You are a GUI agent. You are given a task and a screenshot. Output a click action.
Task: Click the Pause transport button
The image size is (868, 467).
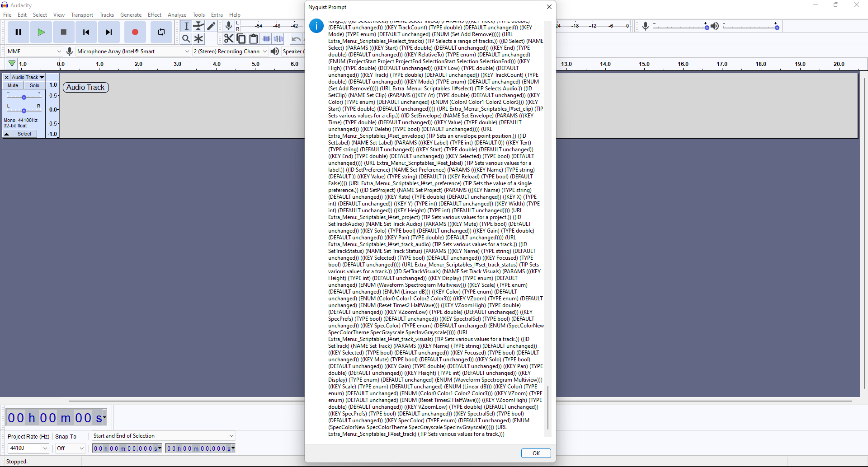(x=19, y=32)
